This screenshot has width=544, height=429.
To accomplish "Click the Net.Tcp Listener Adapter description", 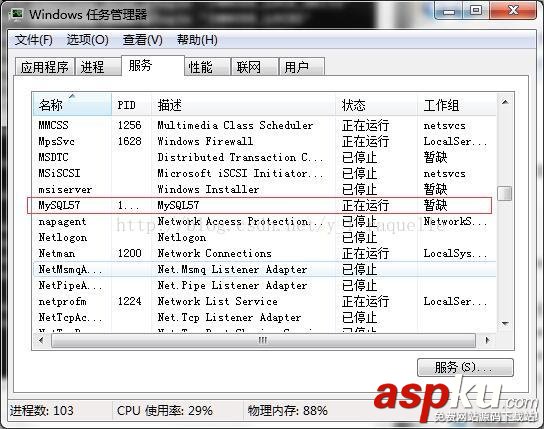I will pyautogui.click(x=229, y=317).
